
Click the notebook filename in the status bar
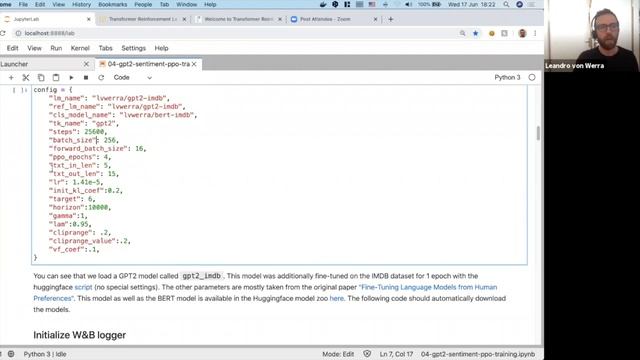pyautogui.click(x=478, y=354)
